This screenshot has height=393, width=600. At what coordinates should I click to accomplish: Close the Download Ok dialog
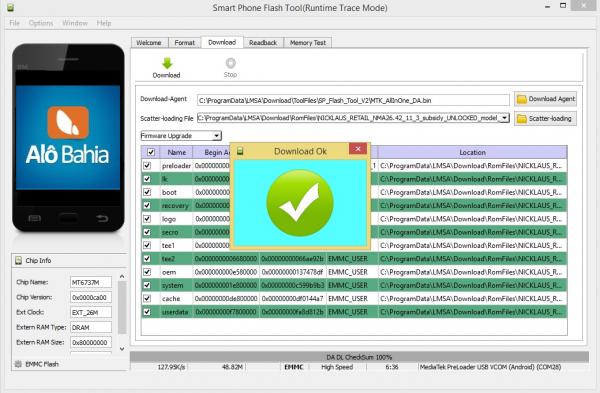coord(358,149)
